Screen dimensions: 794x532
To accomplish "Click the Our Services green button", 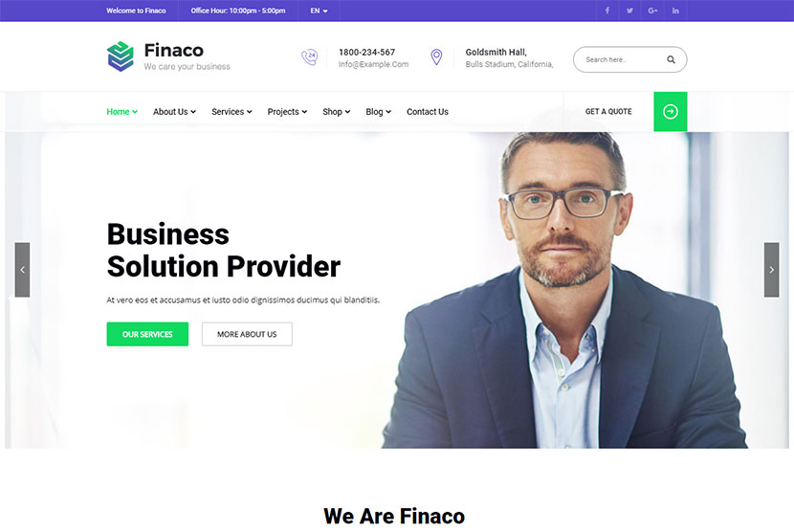I will click(147, 334).
